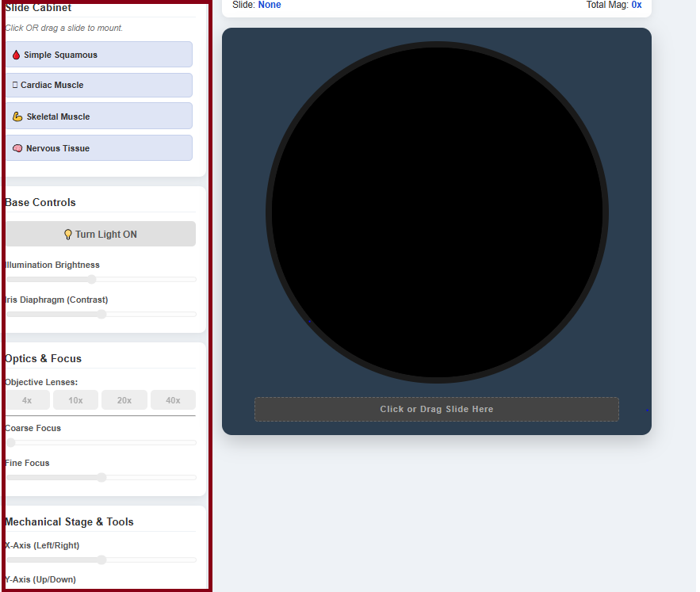Click the Fine Focus slider handle
The width and height of the screenshot is (700, 592).
101,478
